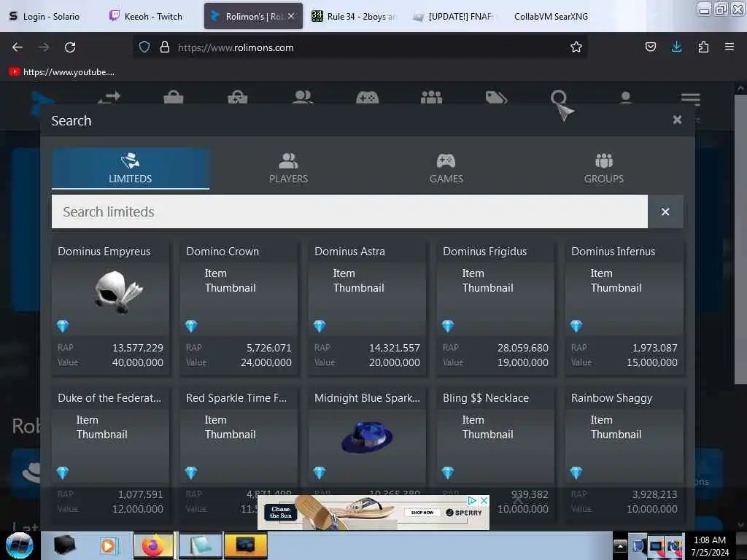This screenshot has width=747, height=560.
Task: Click the rolimons.com address bar
Action: point(360,47)
